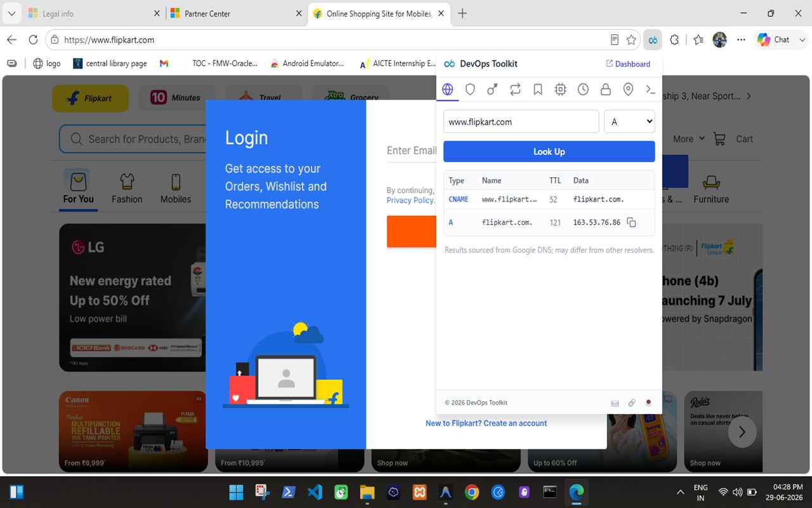
Task: Open the Privacy Policy link
Action: click(410, 201)
